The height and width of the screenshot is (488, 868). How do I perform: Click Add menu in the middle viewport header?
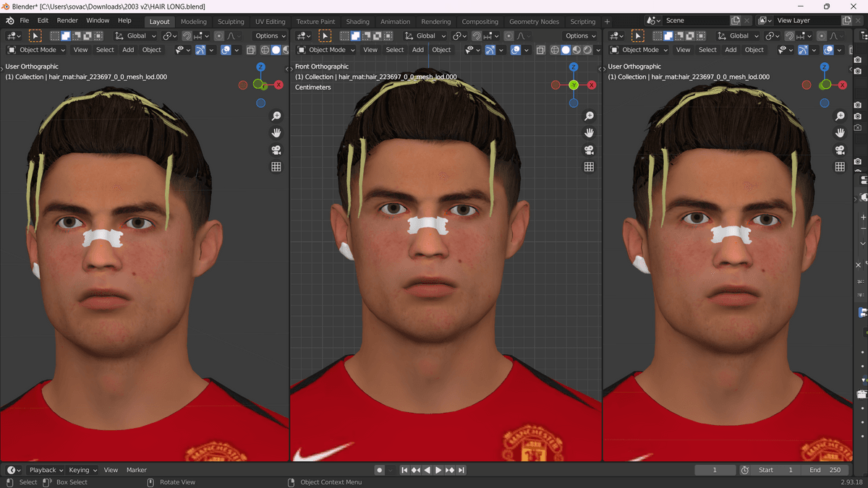click(x=418, y=50)
